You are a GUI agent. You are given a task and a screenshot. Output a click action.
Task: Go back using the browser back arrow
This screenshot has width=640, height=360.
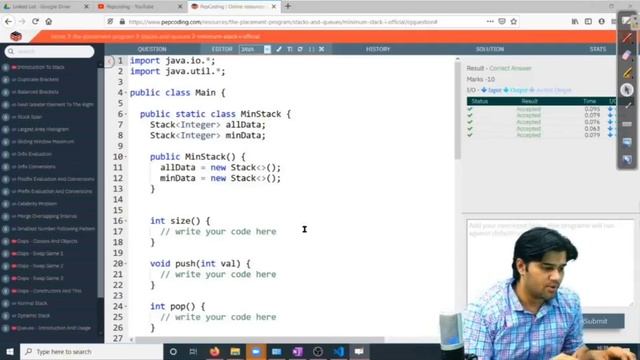coord(8,22)
